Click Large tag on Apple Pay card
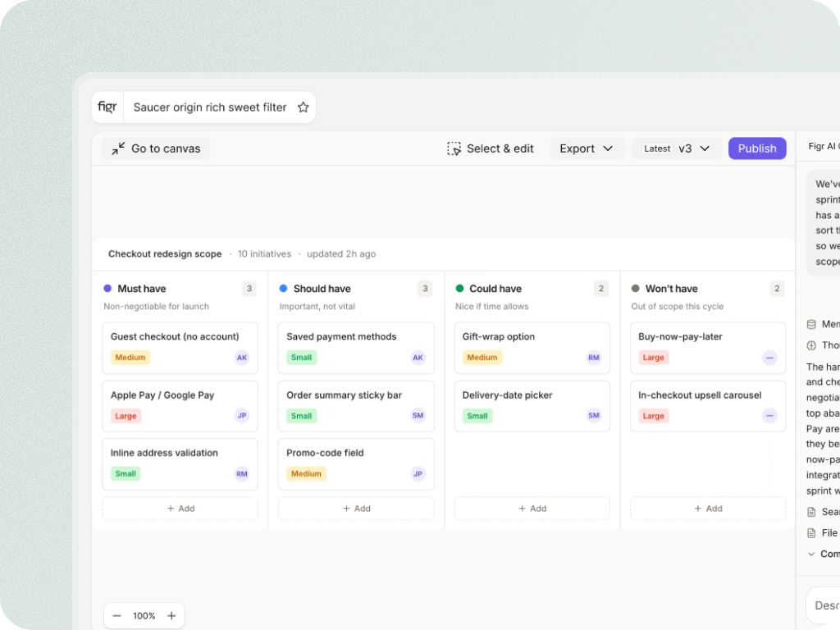 [126, 416]
